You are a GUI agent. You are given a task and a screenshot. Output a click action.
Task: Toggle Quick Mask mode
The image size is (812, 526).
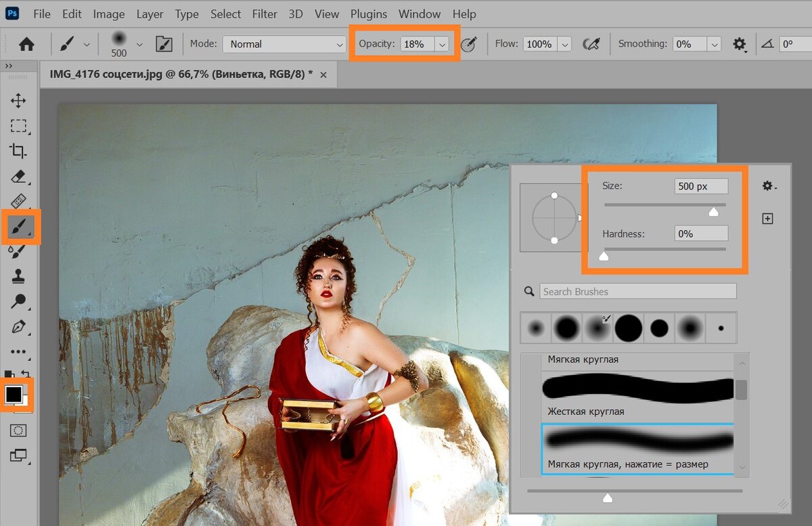(x=18, y=431)
